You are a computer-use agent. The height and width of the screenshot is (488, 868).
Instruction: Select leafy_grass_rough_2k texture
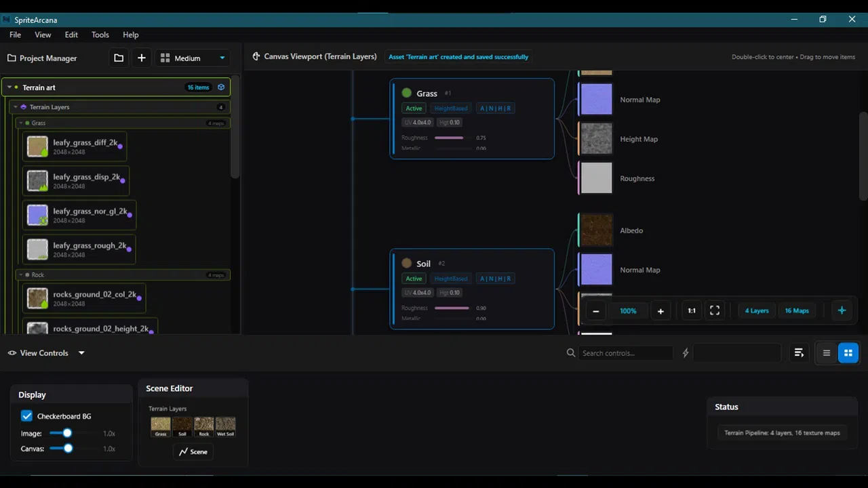tap(79, 249)
